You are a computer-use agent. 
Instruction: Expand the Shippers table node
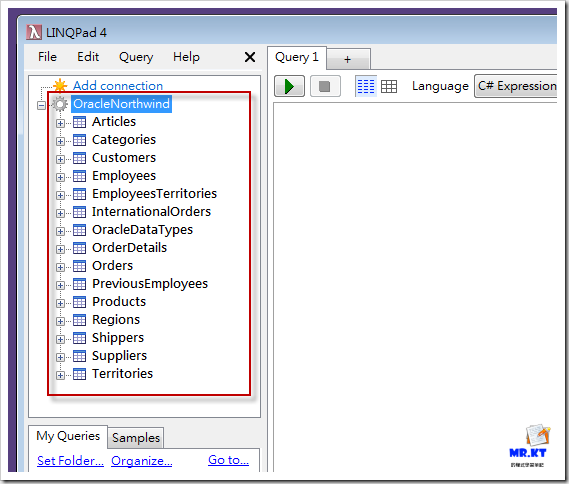[x=61, y=339]
